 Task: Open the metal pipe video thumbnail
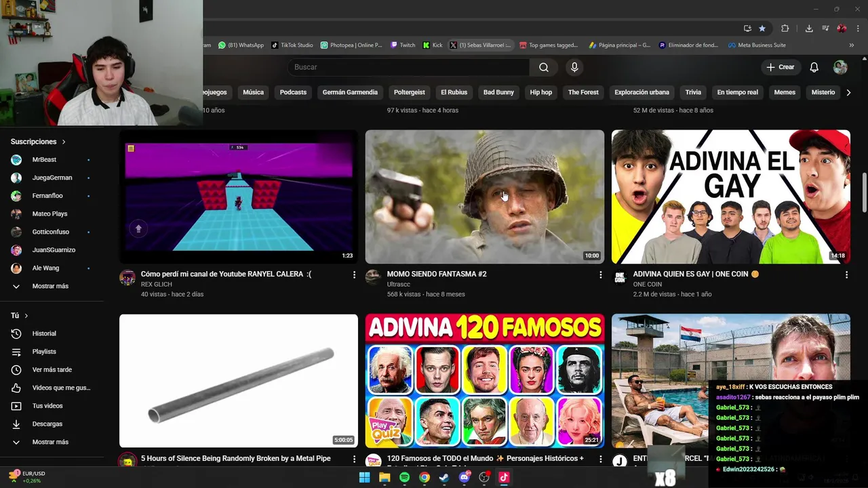[x=239, y=380]
